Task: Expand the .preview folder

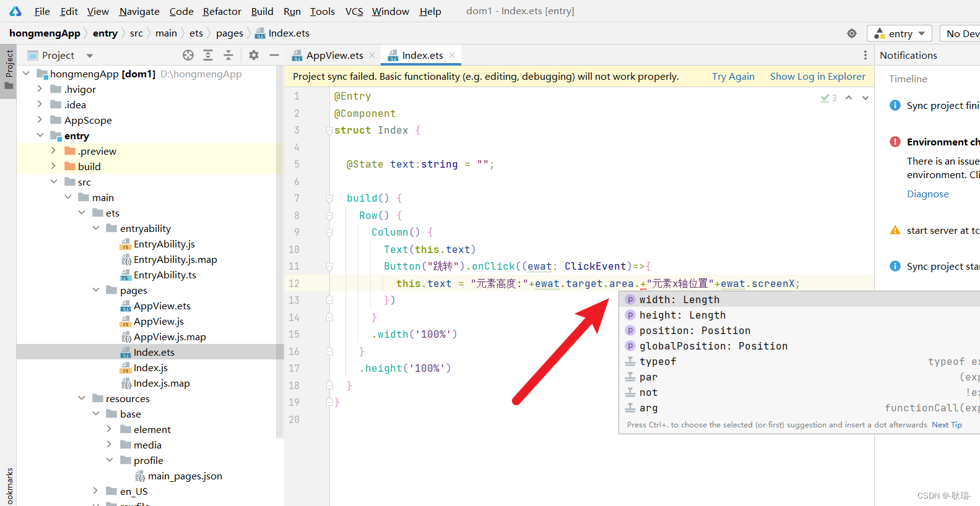Action: pyautogui.click(x=53, y=151)
